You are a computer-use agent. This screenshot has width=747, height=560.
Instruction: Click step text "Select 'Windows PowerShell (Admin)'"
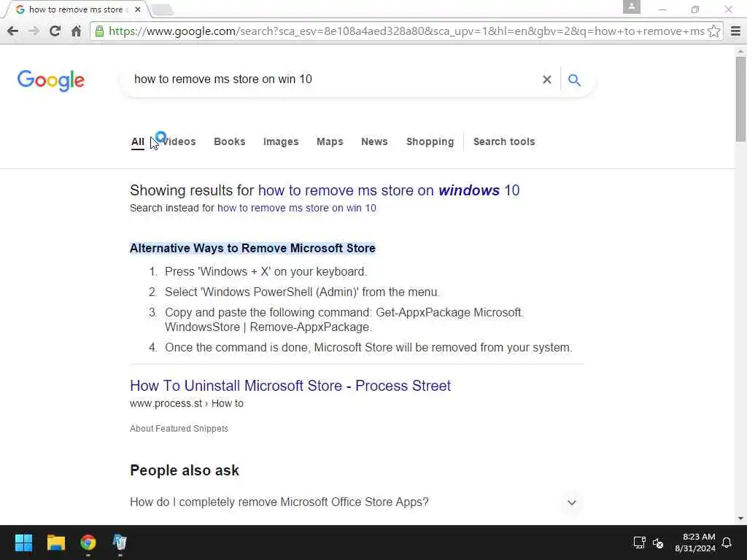pos(302,292)
